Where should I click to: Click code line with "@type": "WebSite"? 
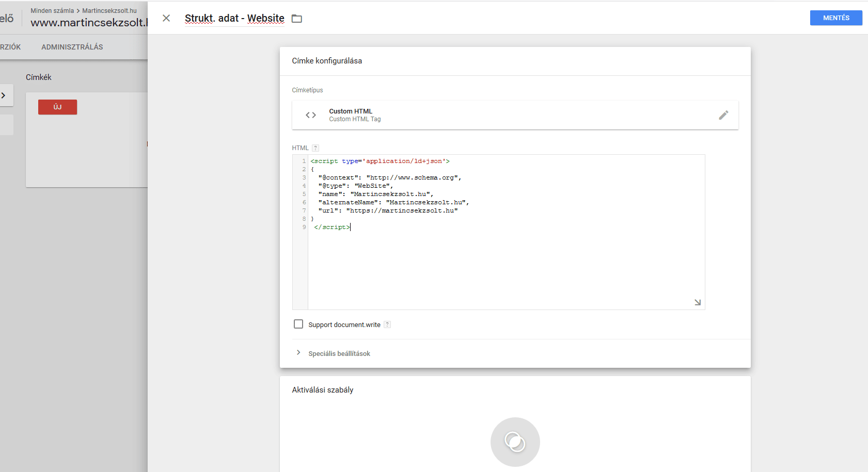(356, 186)
